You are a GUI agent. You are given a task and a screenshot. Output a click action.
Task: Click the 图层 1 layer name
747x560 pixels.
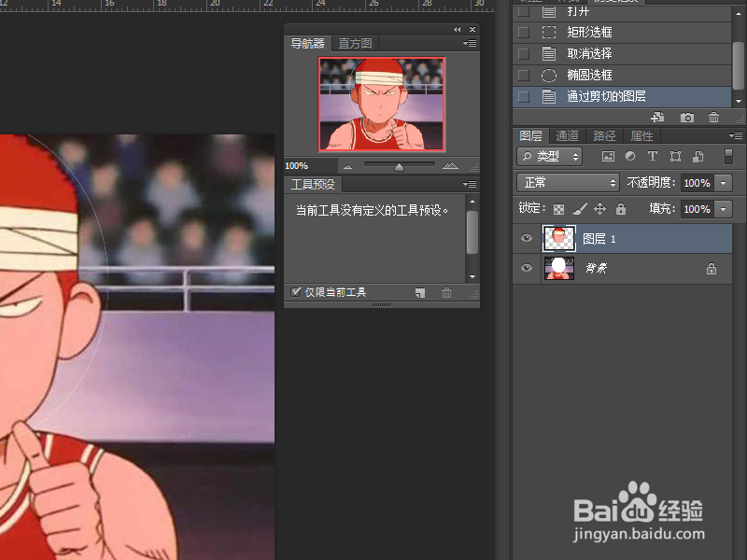coord(599,239)
